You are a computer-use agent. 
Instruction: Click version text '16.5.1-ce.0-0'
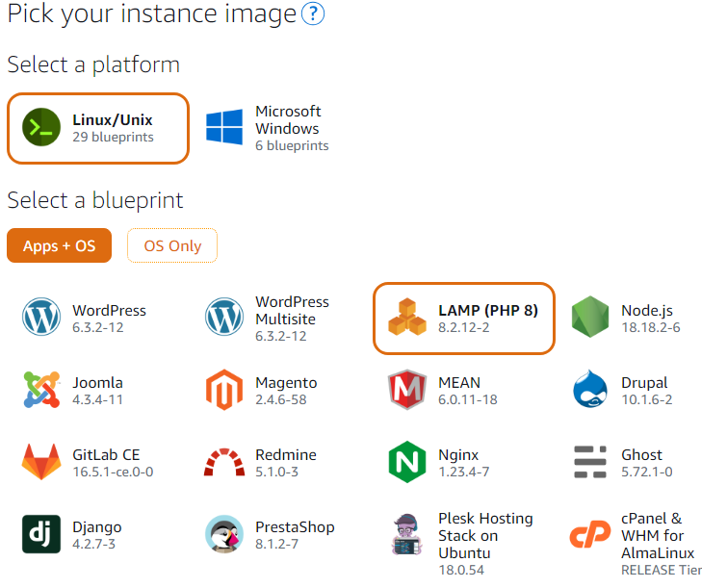(x=113, y=473)
